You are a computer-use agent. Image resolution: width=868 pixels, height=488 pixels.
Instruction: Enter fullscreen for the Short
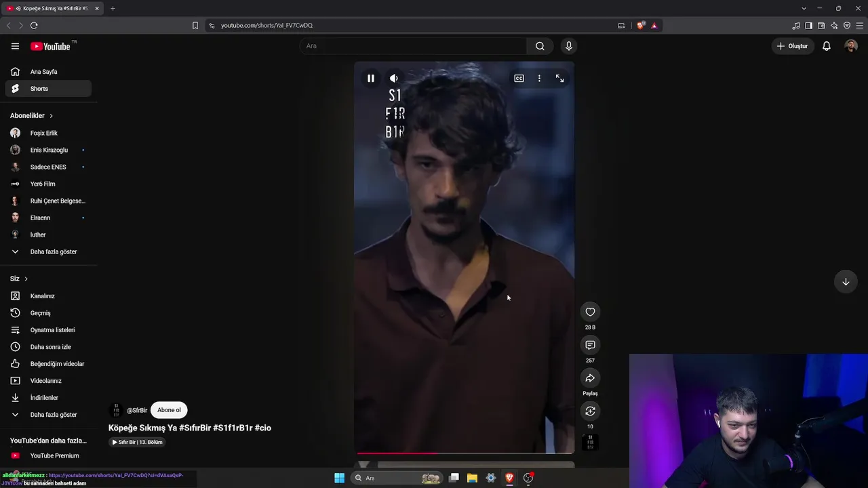point(559,79)
